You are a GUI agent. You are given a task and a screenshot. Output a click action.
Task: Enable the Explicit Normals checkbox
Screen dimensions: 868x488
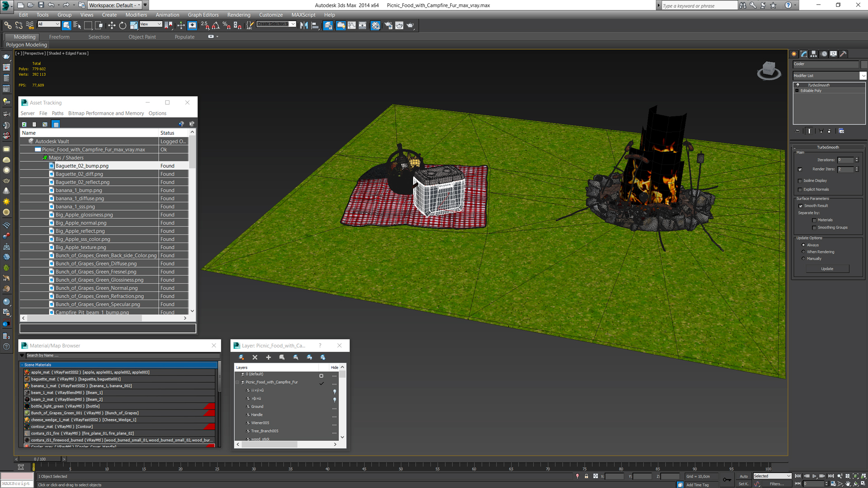(800, 190)
